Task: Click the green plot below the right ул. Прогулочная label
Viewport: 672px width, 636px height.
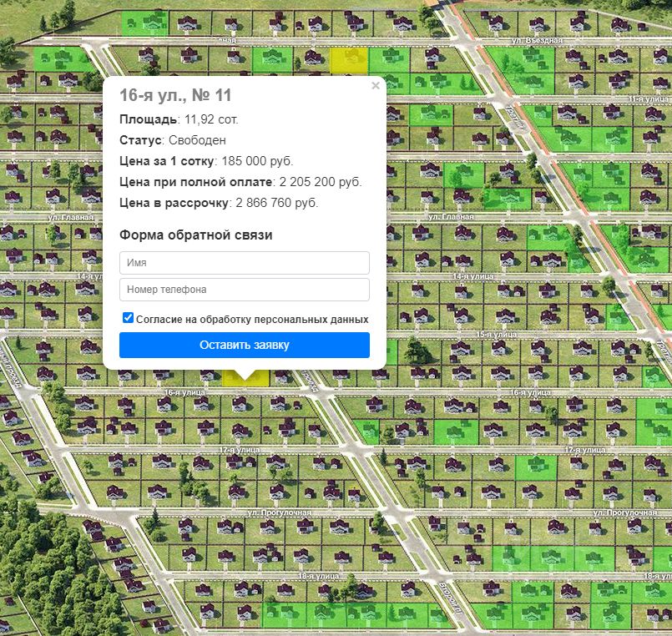Action: pyautogui.click(x=557, y=559)
